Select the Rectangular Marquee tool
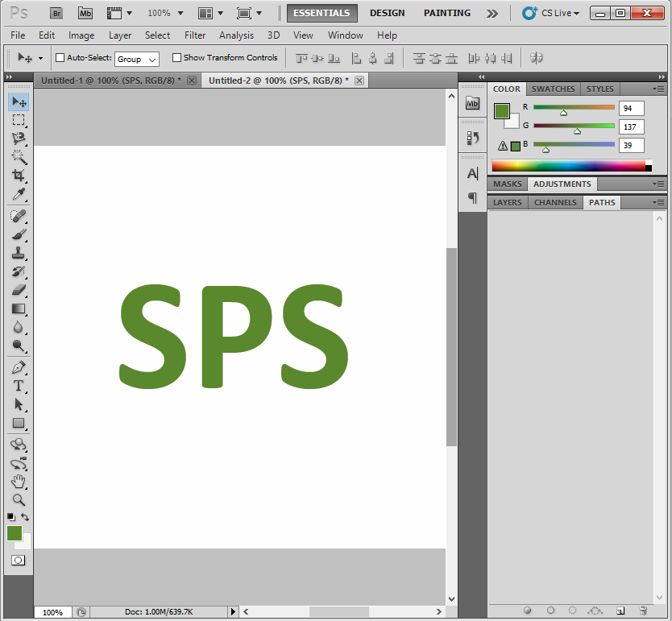672x621 pixels. [19, 120]
